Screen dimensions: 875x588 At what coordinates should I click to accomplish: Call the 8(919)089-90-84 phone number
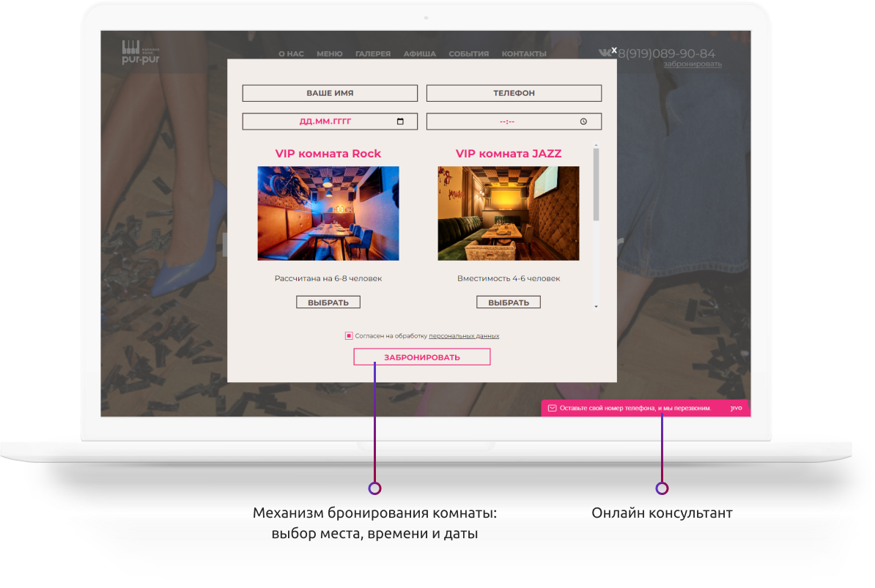[x=666, y=53]
